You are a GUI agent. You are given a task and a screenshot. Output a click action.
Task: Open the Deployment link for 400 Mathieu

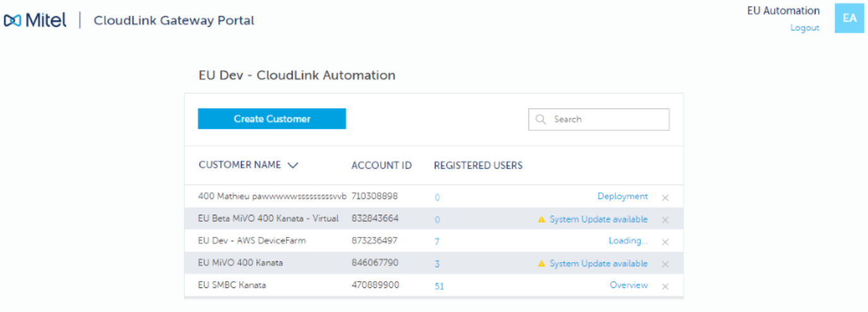coord(622,196)
